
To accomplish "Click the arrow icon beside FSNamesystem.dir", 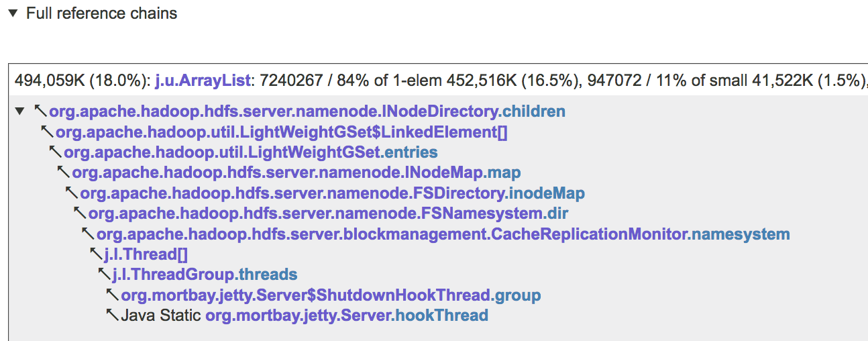I will [x=80, y=213].
